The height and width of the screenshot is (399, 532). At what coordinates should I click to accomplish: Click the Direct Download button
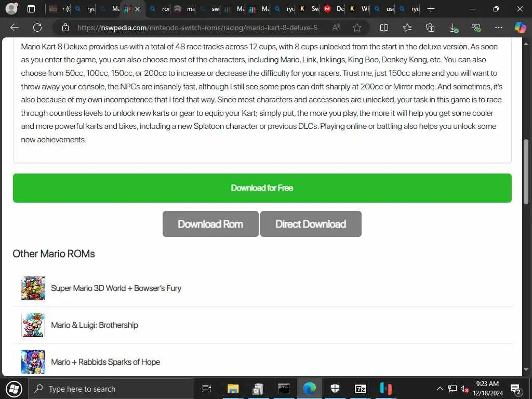click(311, 224)
